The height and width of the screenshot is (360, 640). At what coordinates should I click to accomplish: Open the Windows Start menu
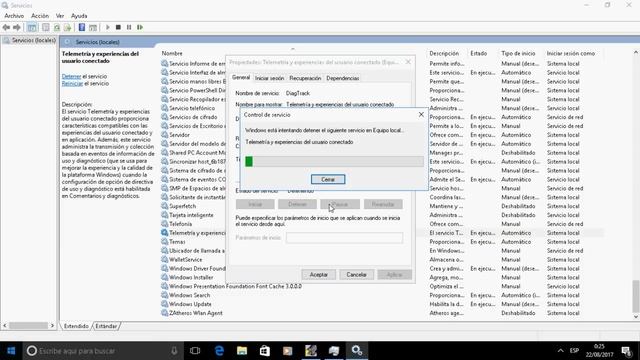pos(11,351)
